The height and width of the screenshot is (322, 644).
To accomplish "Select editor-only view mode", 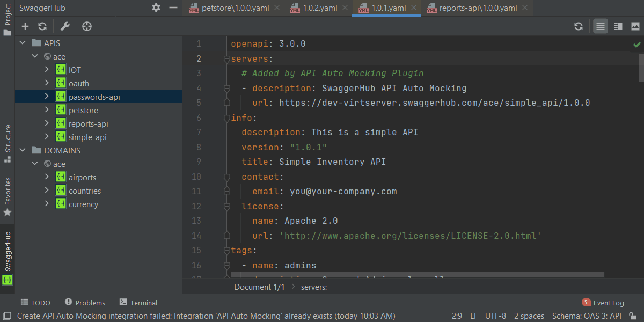I will [600, 26].
